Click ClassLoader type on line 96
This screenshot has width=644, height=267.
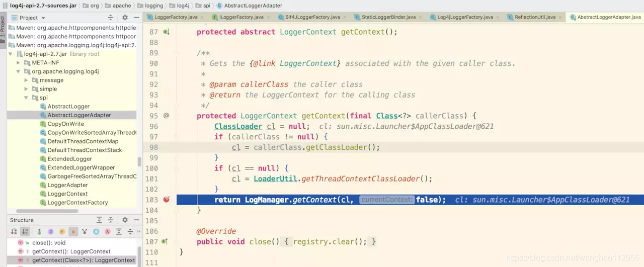238,126
